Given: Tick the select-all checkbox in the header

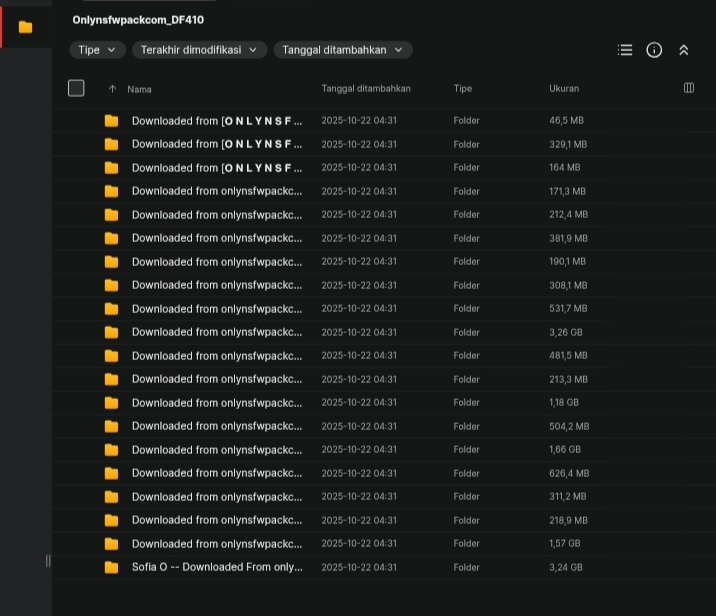Looking at the screenshot, I should (x=76, y=88).
